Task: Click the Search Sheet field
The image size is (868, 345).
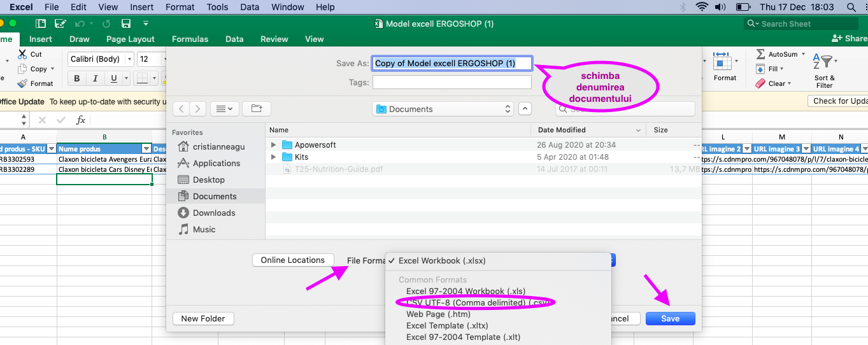Action: [x=800, y=24]
